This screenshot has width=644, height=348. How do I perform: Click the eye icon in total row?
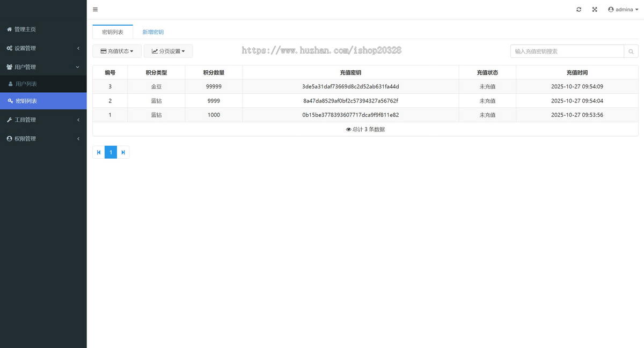point(349,129)
